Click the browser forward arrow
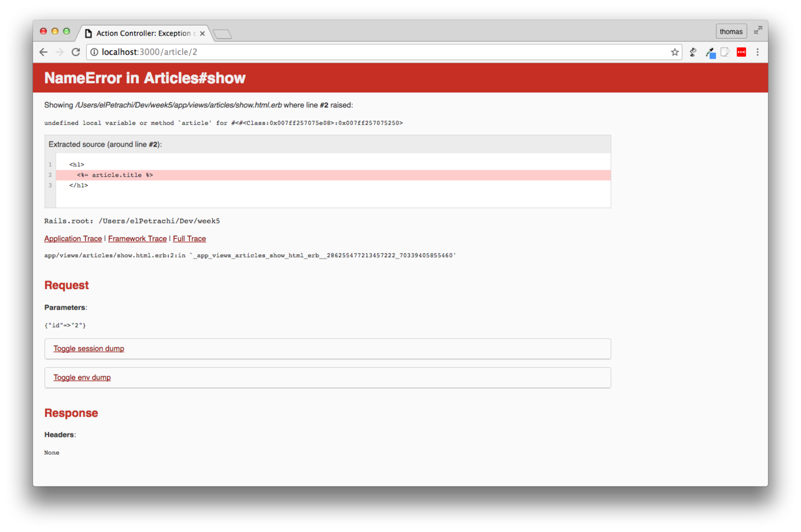This screenshot has width=801, height=532. (x=59, y=52)
